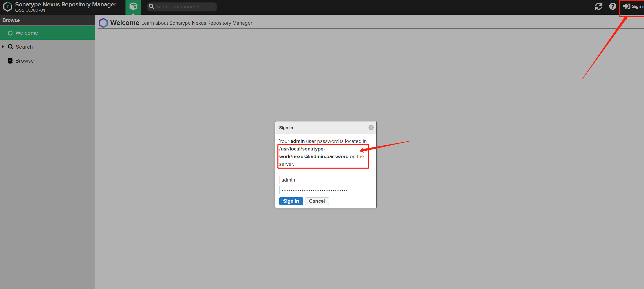Click the admin.password file path text

(314, 153)
